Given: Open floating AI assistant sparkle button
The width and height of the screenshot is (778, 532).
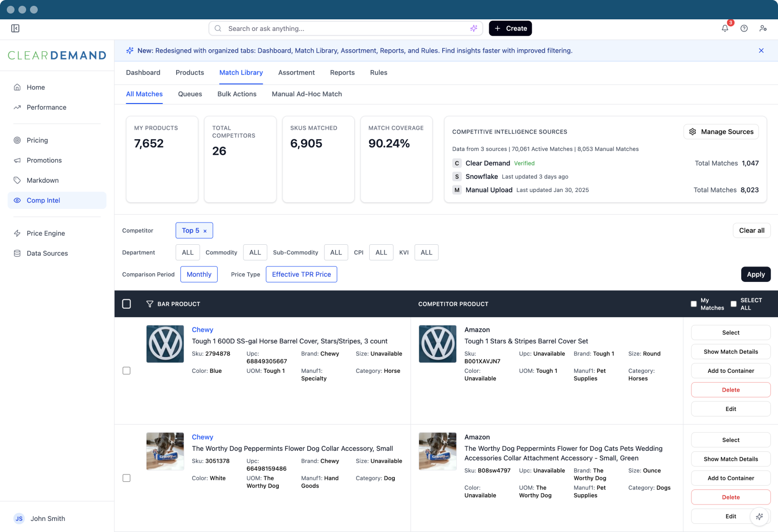Looking at the screenshot, I should (759, 517).
